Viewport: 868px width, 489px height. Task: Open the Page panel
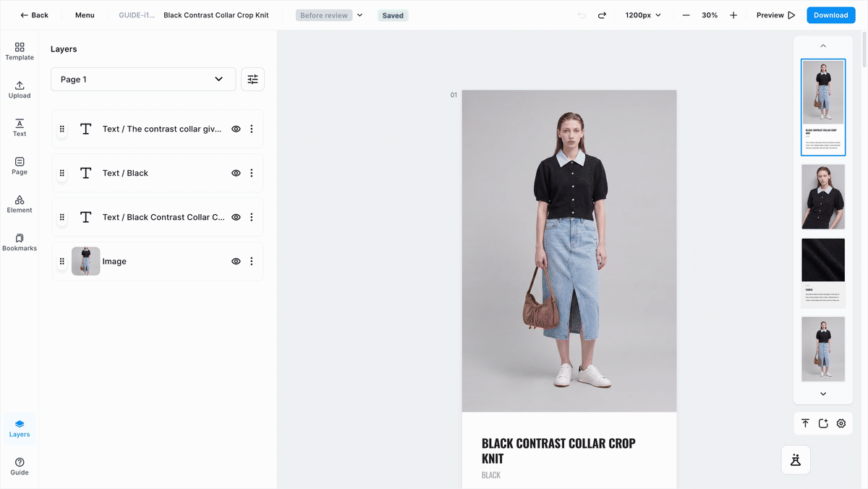point(20,166)
